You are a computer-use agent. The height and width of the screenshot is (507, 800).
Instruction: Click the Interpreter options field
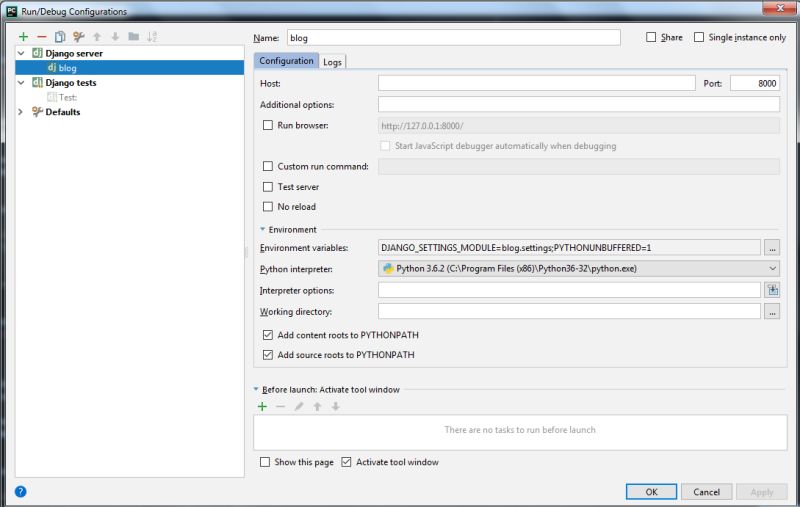tap(569, 290)
